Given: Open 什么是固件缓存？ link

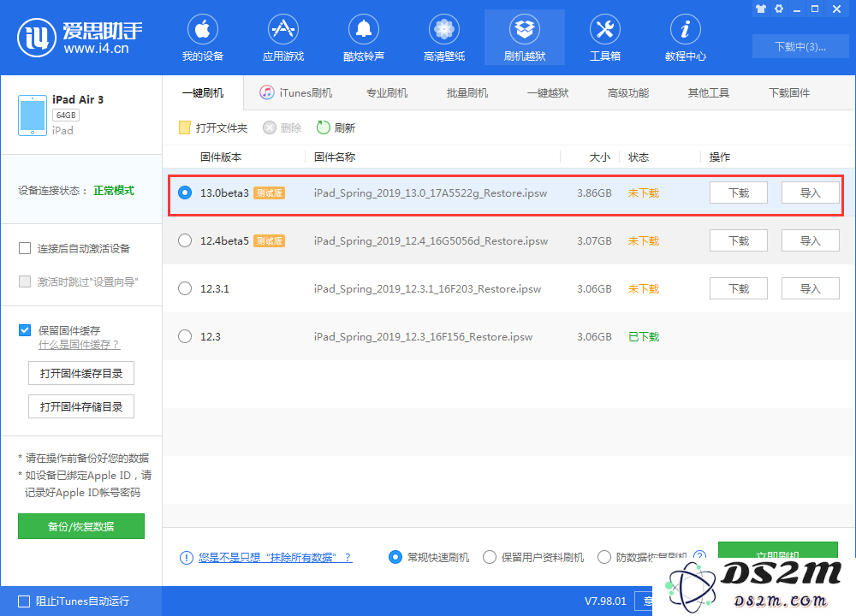Looking at the screenshot, I should [79, 345].
